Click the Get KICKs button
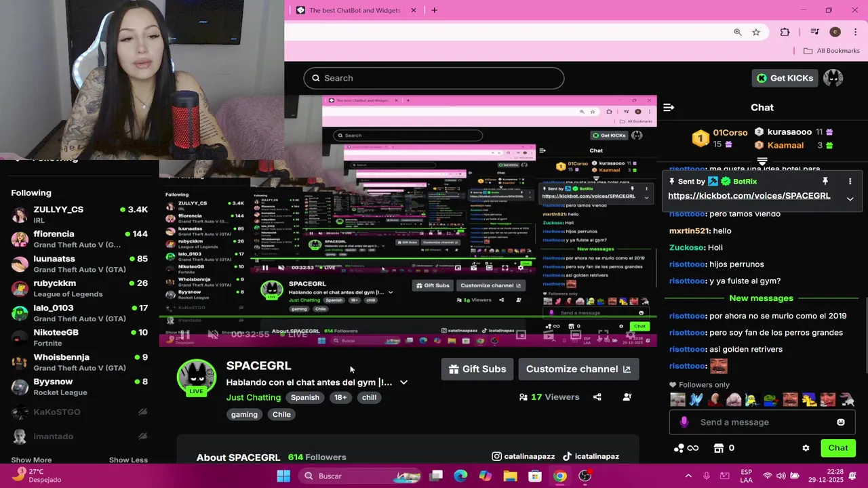The height and width of the screenshot is (488, 868). click(785, 78)
